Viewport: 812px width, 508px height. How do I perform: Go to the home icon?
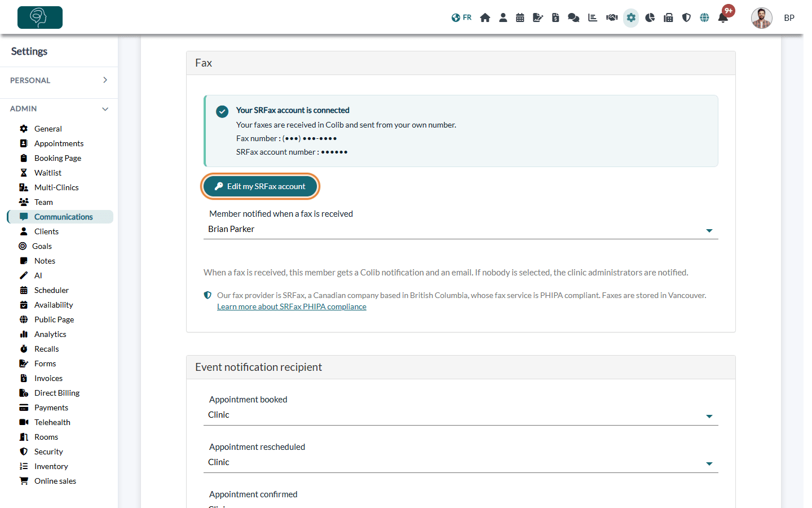point(485,17)
